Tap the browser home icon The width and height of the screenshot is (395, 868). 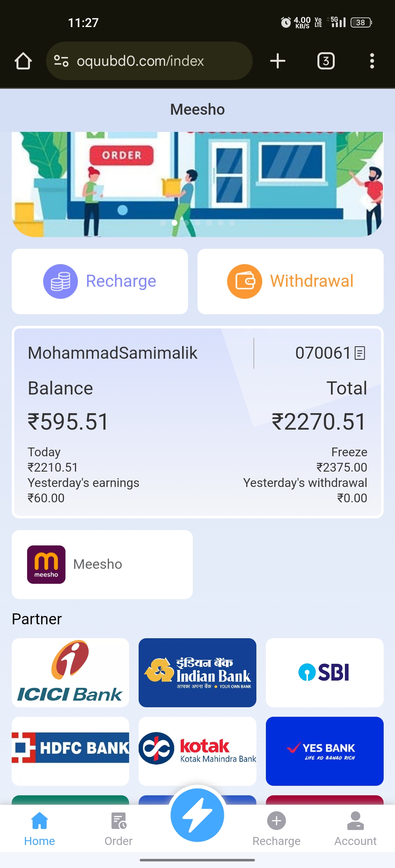tap(23, 61)
